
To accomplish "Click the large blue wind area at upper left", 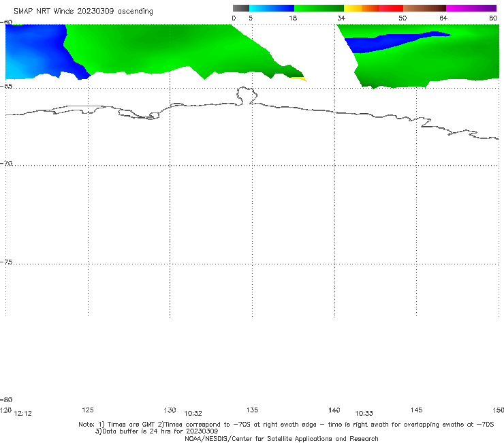I will [37, 52].
